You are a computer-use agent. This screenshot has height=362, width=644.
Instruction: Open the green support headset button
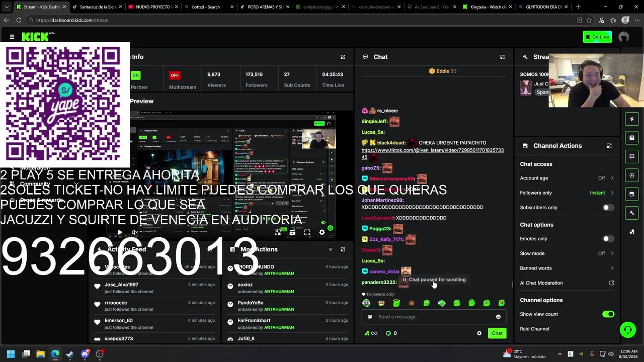[x=628, y=330]
